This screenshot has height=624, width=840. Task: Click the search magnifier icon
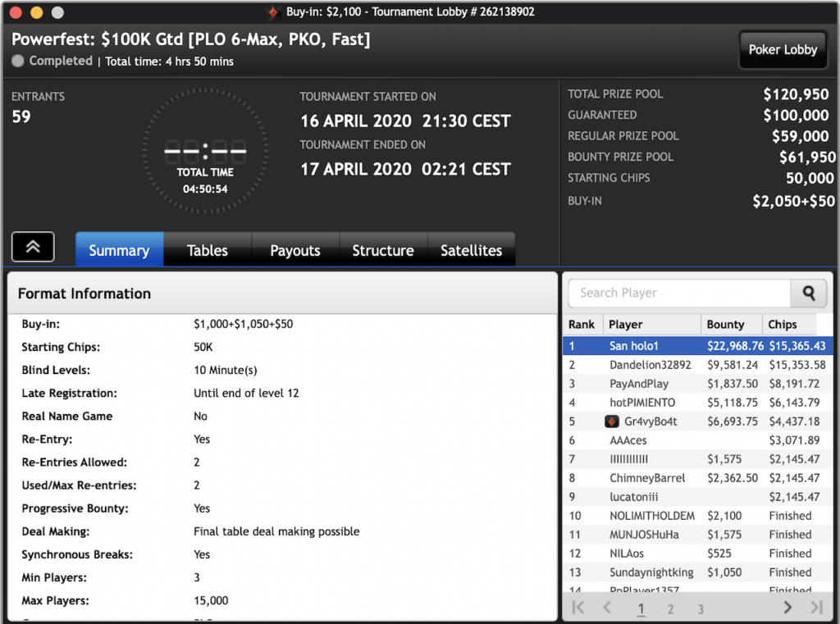809,293
